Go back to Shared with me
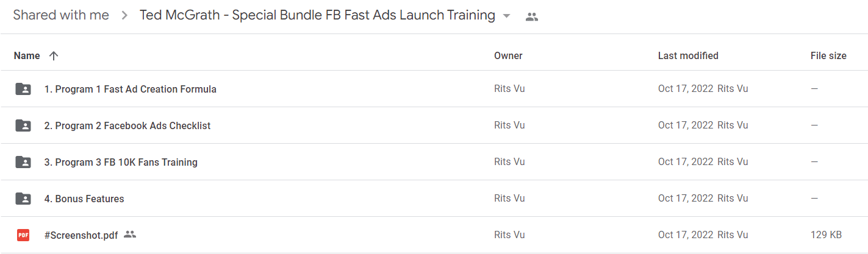Image resolution: width=868 pixels, height=254 pixels. [x=61, y=15]
